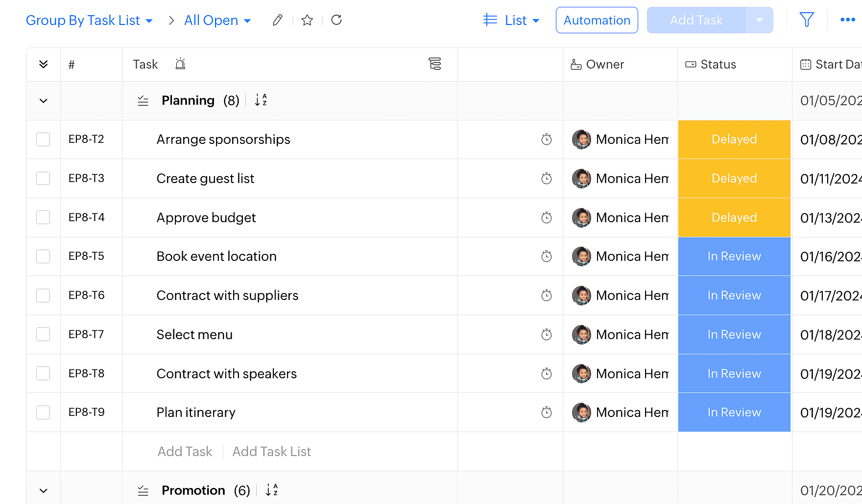Open the List view switcher

click(511, 21)
